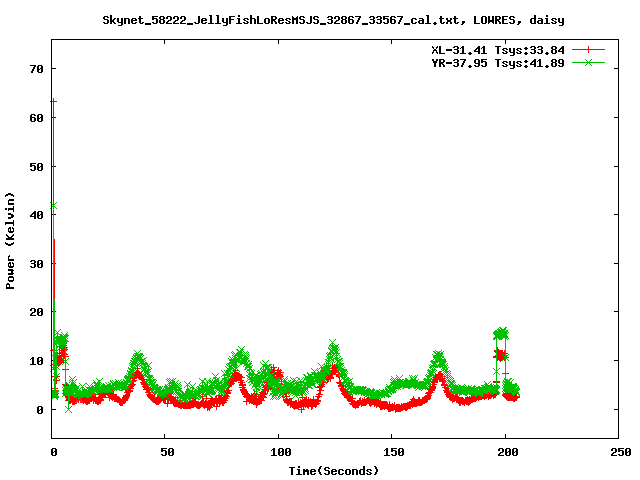Screen dimensions: 640x480
Task: Click the Time(Seconds) x-axis label
Action: point(333,471)
